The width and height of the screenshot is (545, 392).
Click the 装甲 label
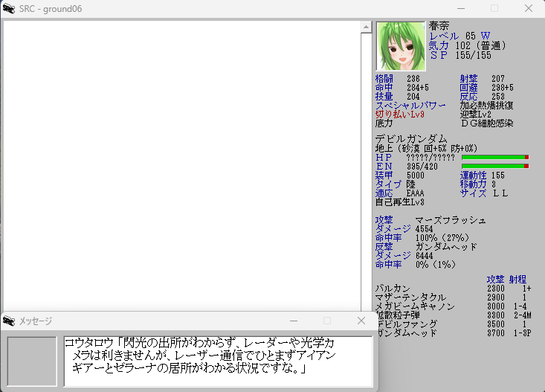(384, 176)
